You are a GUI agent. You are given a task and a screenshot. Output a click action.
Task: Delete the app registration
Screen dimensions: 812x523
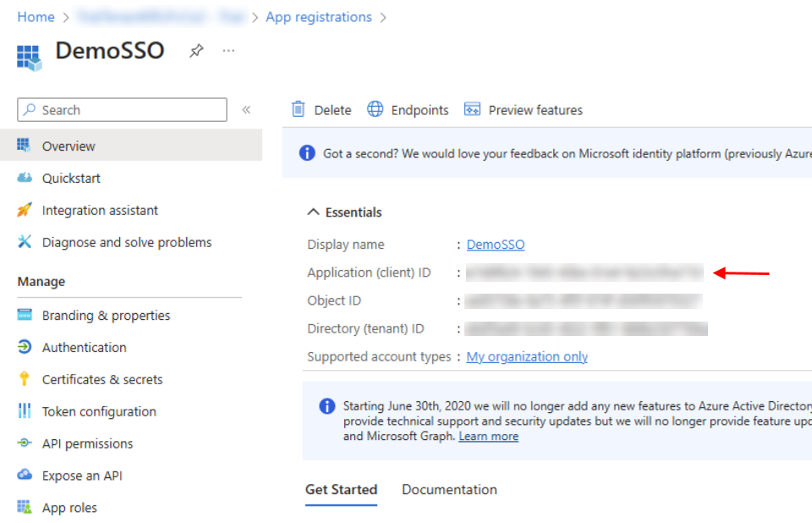321,110
